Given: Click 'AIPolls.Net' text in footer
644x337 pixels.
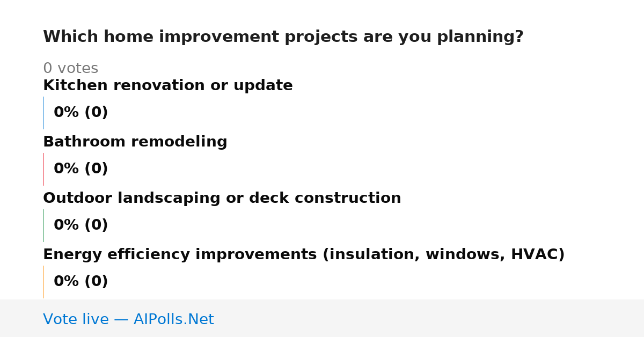Looking at the screenshot, I should [x=174, y=319].
